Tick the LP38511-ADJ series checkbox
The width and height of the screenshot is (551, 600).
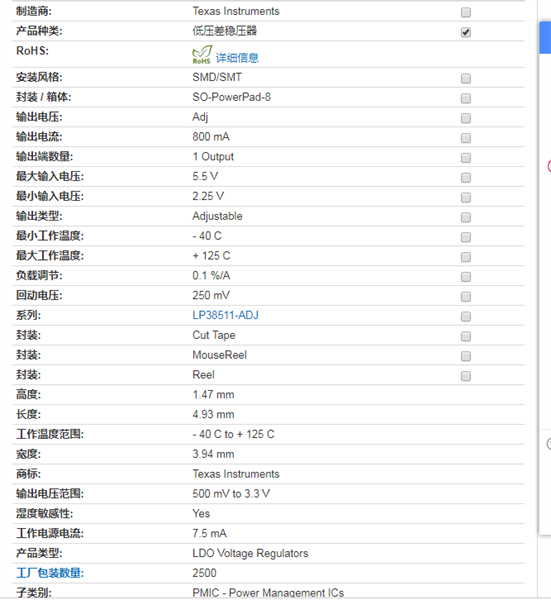coord(466,316)
